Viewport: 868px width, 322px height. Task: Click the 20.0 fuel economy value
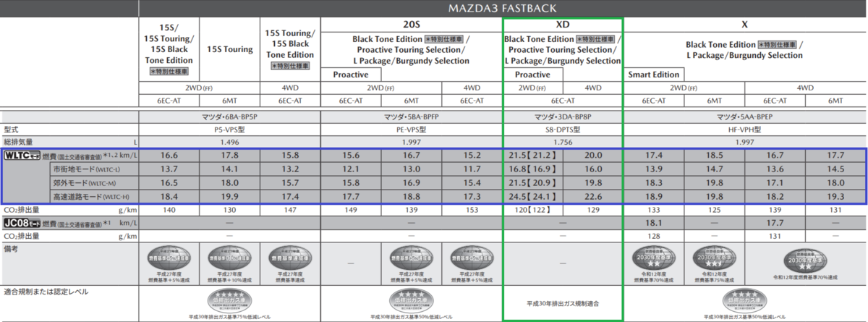click(593, 156)
